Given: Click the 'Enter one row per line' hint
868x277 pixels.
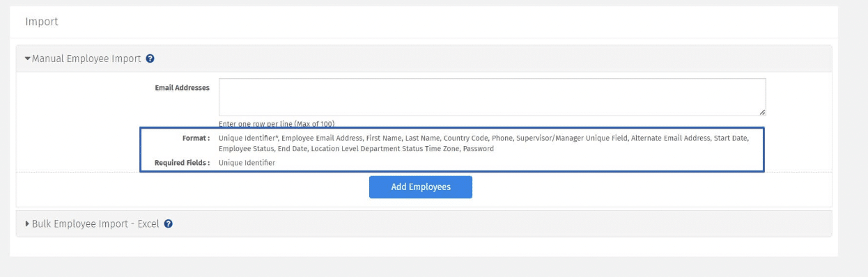Looking at the screenshot, I should (277, 124).
